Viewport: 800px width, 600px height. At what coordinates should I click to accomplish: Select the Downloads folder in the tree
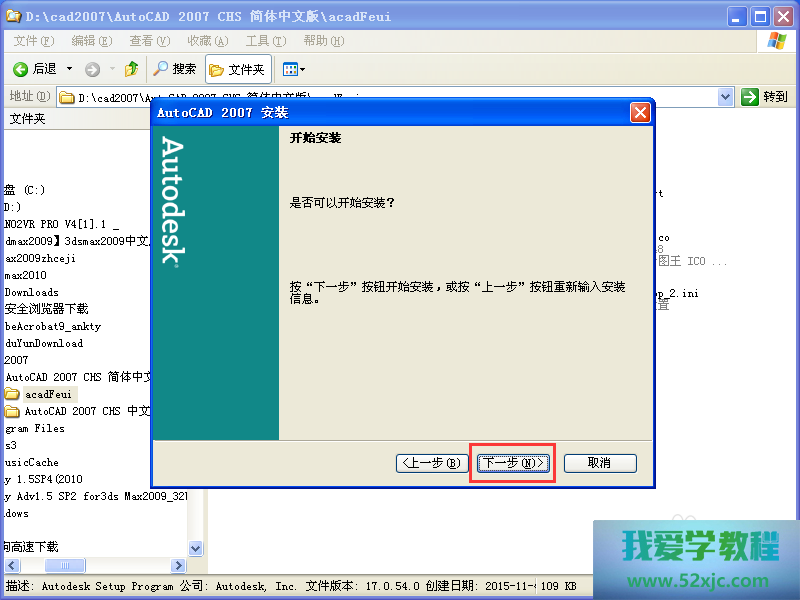click(32, 292)
